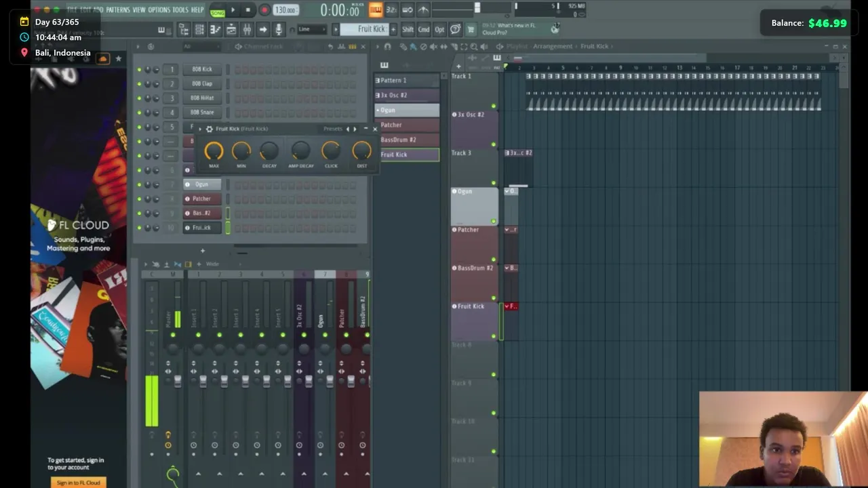This screenshot has width=868, height=488.
Task: Select BassDrum #2 in pattern picker
Action: (x=407, y=140)
